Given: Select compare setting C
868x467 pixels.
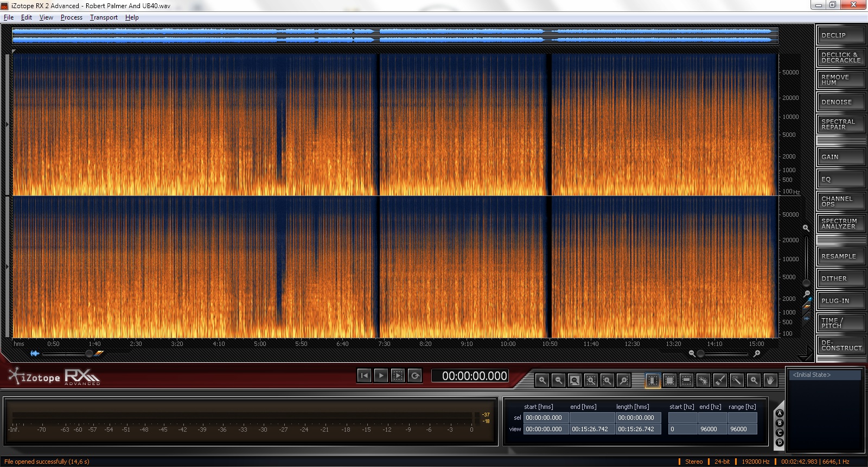Looking at the screenshot, I should pos(780,433).
